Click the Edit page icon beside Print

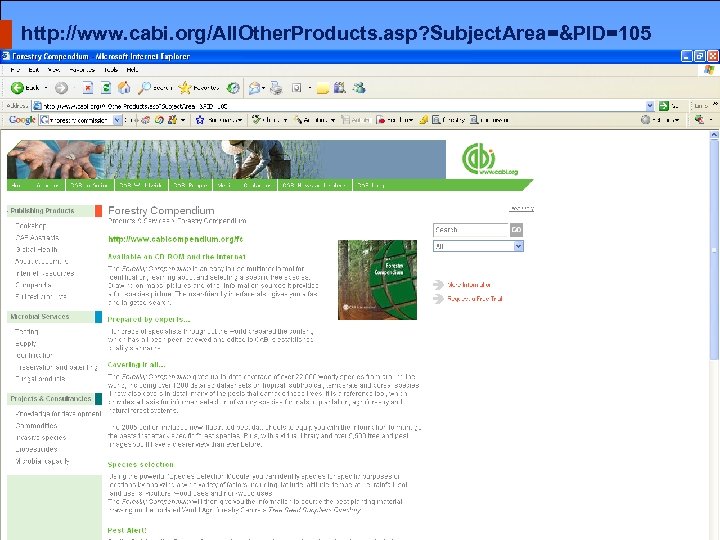coord(297,88)
